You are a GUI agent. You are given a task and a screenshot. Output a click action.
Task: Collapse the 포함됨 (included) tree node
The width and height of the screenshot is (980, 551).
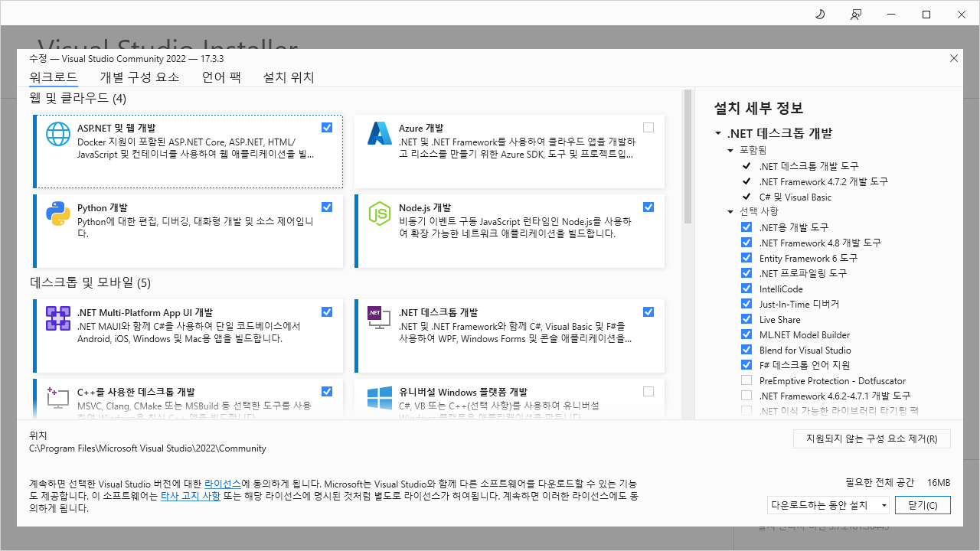(x=730, y=151)
